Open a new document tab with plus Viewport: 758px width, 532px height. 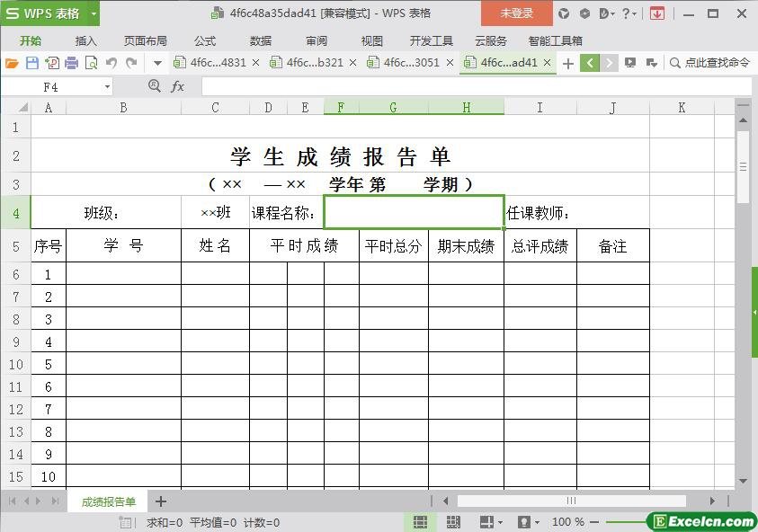567,63
